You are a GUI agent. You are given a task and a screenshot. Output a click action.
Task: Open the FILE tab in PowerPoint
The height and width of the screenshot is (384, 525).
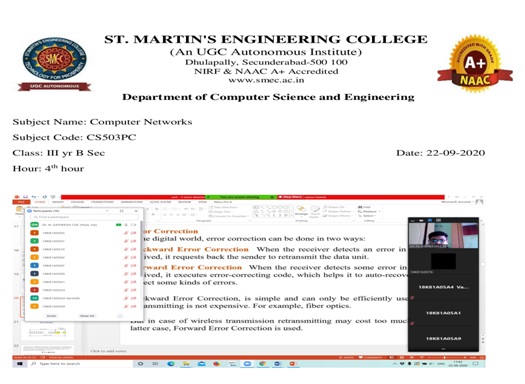[x=21, y=202]
